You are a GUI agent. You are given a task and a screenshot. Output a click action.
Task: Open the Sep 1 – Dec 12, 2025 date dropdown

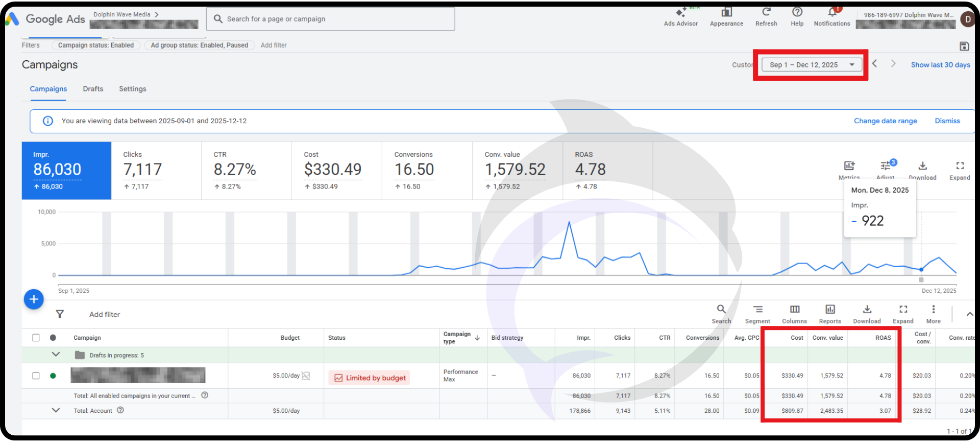pyautogui.click(x=812, y=65)
